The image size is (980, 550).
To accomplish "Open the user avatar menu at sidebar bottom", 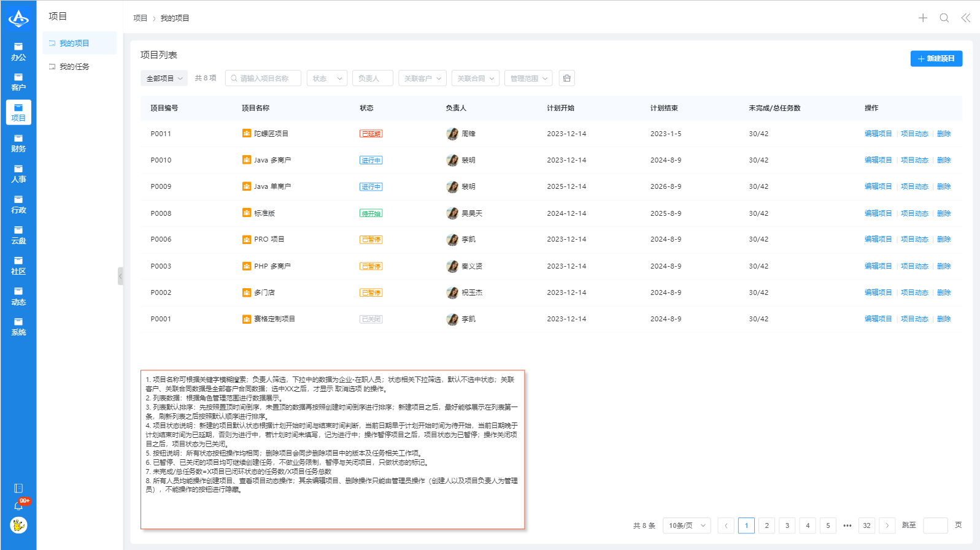I will tap(18, 525).
